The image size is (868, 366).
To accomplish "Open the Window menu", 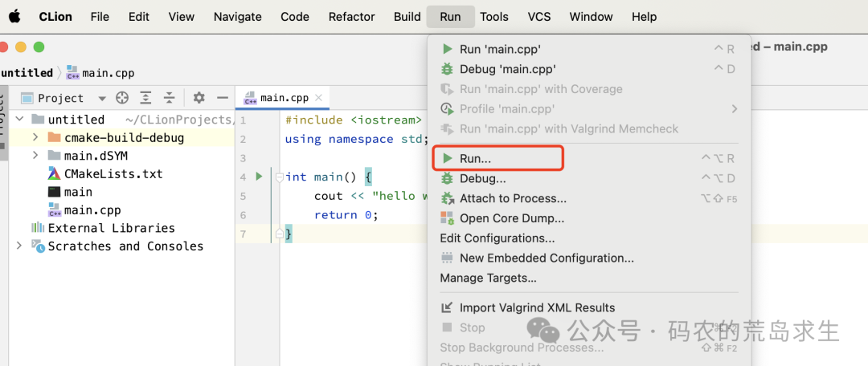I will 592,17.
